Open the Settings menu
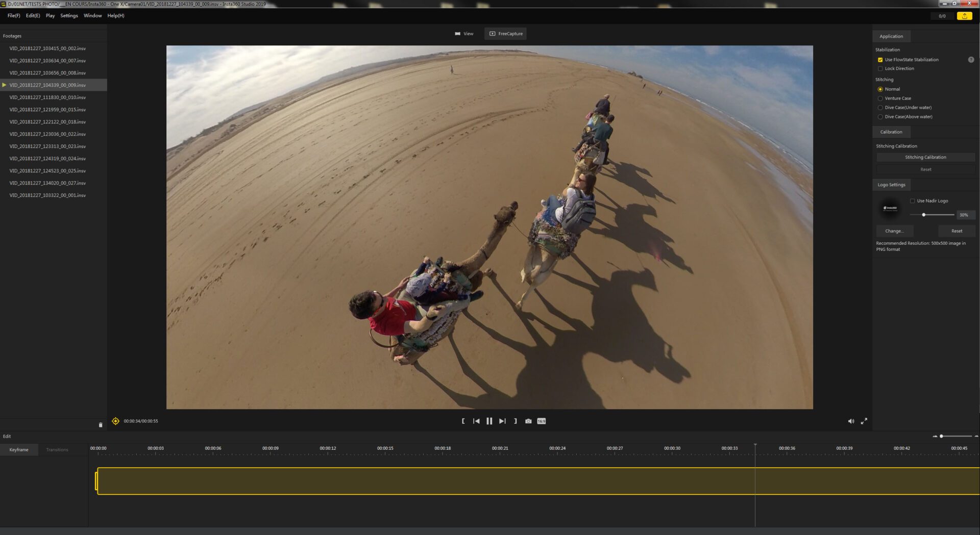The width and height of the screenshot is (980, 535). pyautogui.click(x=69, y=16)
